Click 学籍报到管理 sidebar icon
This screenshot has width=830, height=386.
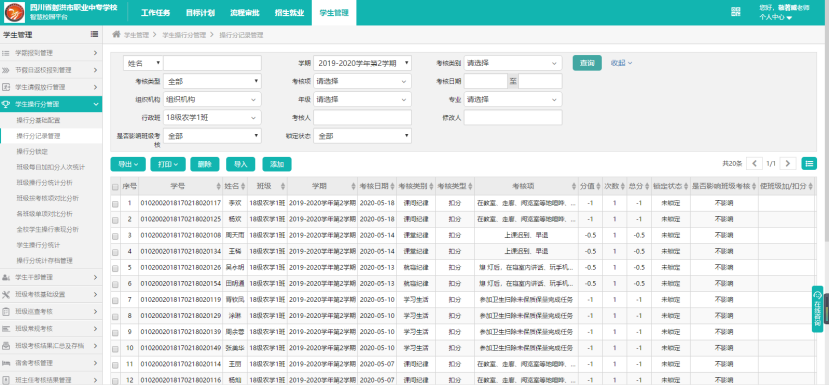[x=6, y=53]
